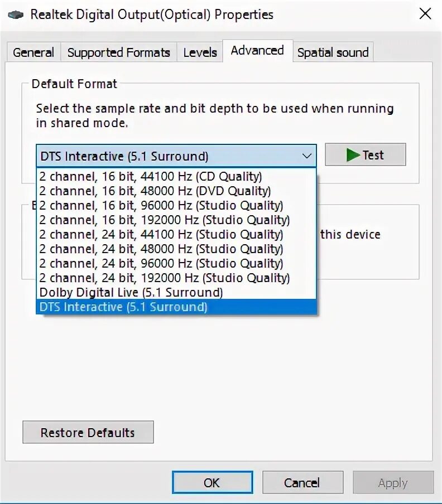Open the Supported Formats tab
This screenshot has height=504, width=442.
(119, 52)
